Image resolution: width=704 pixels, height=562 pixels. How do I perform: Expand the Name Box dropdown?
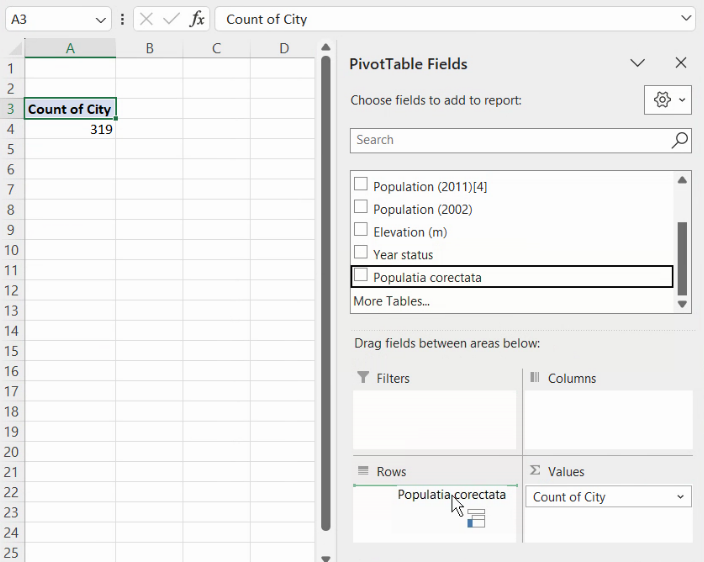101,19
